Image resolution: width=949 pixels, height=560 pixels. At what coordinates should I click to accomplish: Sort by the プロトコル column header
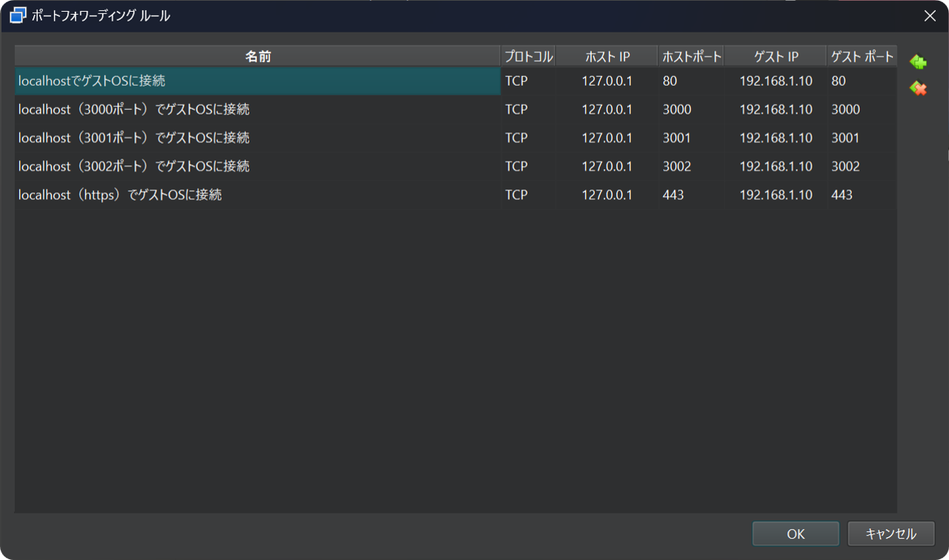pyautogui.click(x=528, y=56)
